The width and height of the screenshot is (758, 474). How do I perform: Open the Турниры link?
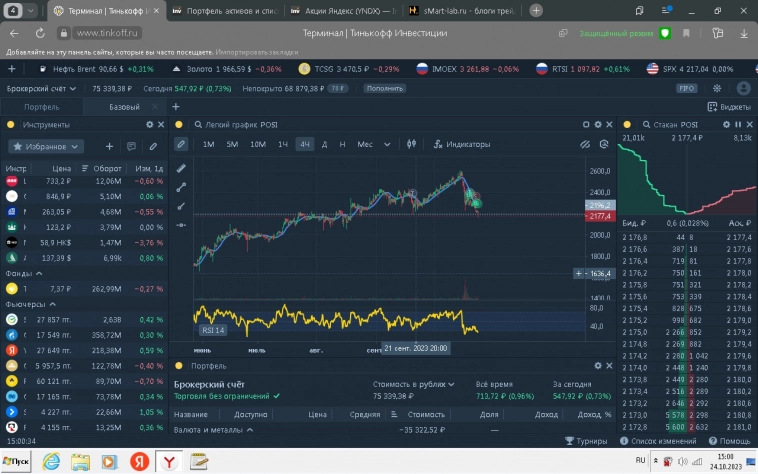(586, 441)
